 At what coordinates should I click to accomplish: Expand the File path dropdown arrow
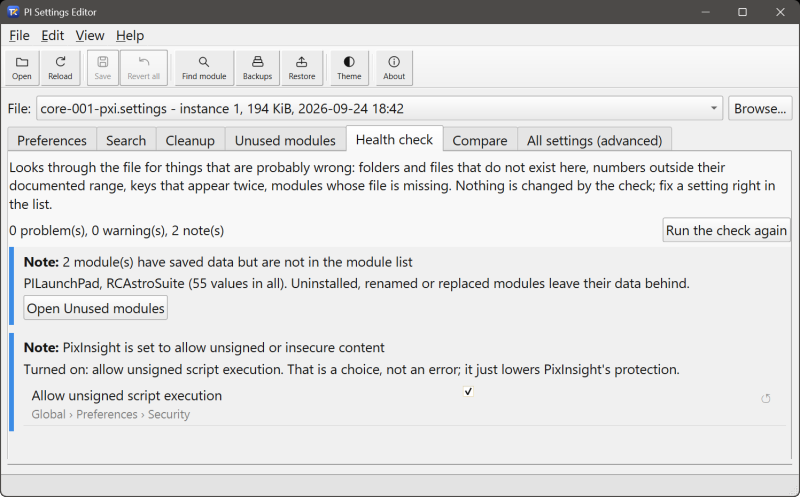[x=714, y=108]
